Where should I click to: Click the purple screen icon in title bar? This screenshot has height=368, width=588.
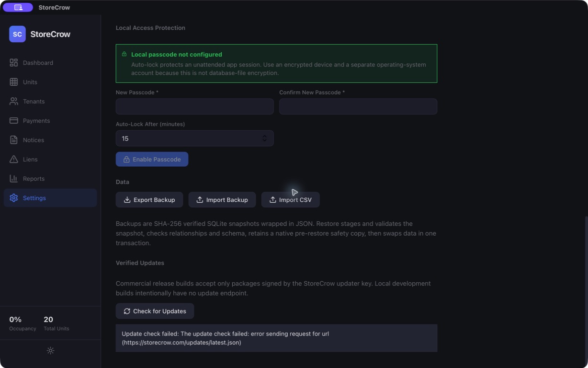(18, 7)
